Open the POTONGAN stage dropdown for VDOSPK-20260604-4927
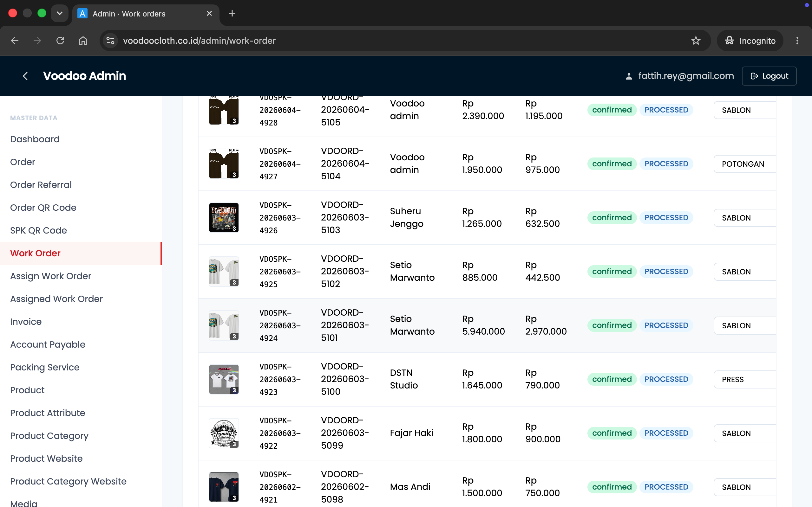The image size is (812, 507). click(744, 164)
